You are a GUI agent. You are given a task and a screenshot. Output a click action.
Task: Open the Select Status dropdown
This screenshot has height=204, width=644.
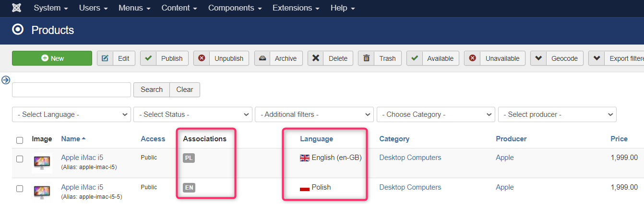193,114
